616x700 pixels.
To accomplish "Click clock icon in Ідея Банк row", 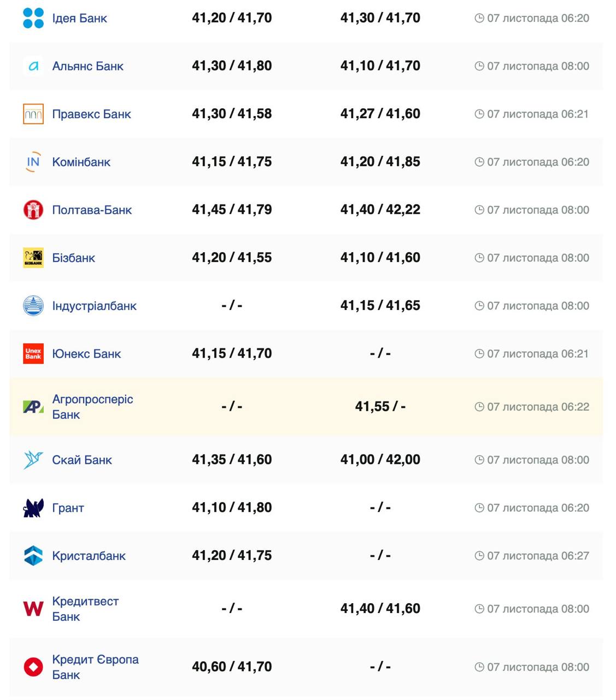I will 479,18.
